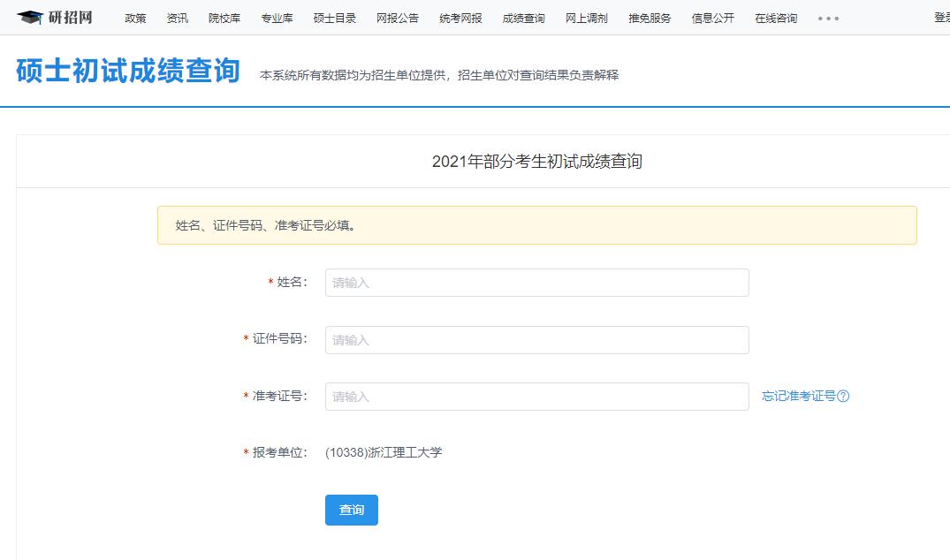Click the question mark help icon
This screenshot has height=560, width=950.
tap(843, 397)
